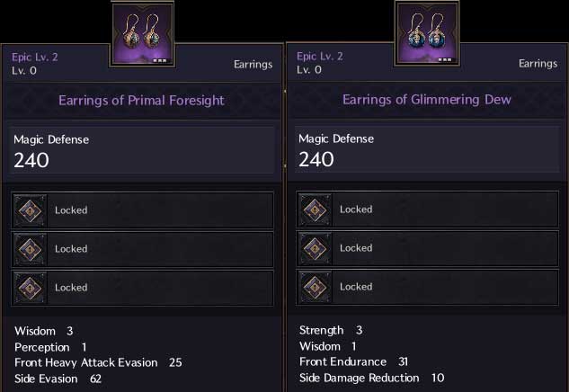Click third locked slot icon on Primal Foresight
Screen dimensions: 569x392
click(31, 288)
